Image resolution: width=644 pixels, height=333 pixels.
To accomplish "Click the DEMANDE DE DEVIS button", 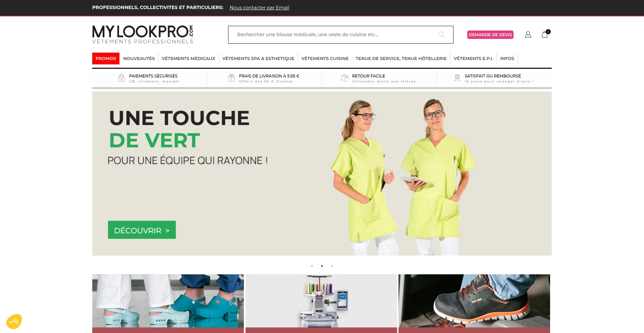I will coord(490,35).
